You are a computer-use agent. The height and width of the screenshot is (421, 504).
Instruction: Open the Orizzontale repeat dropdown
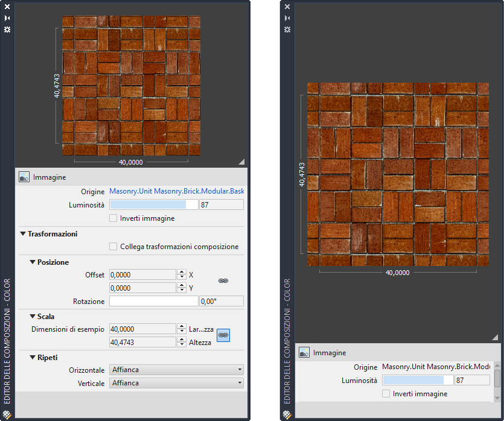point(176,370)
